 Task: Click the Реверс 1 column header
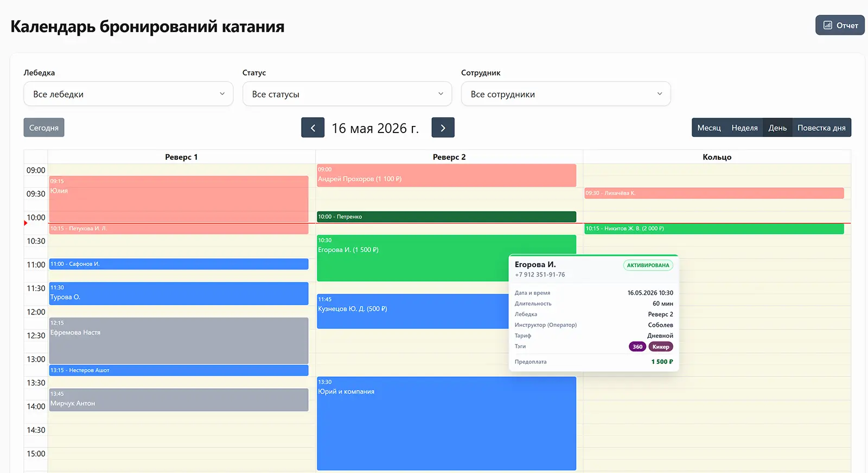181,157
